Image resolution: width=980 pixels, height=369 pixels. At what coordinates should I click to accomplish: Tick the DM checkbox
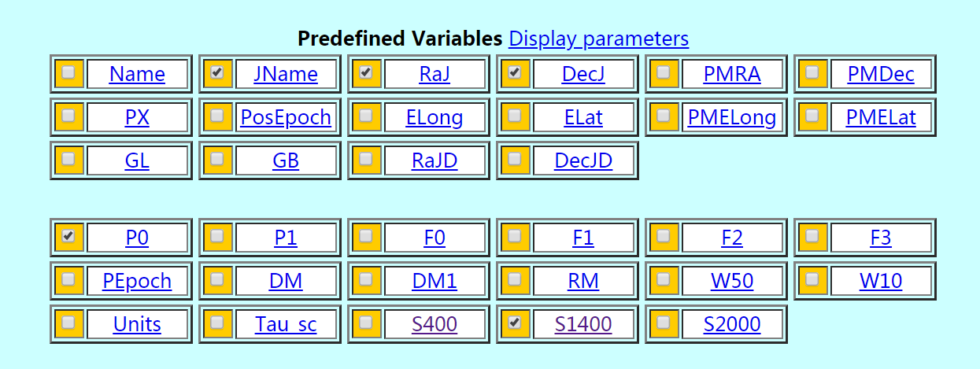point(217,279)
